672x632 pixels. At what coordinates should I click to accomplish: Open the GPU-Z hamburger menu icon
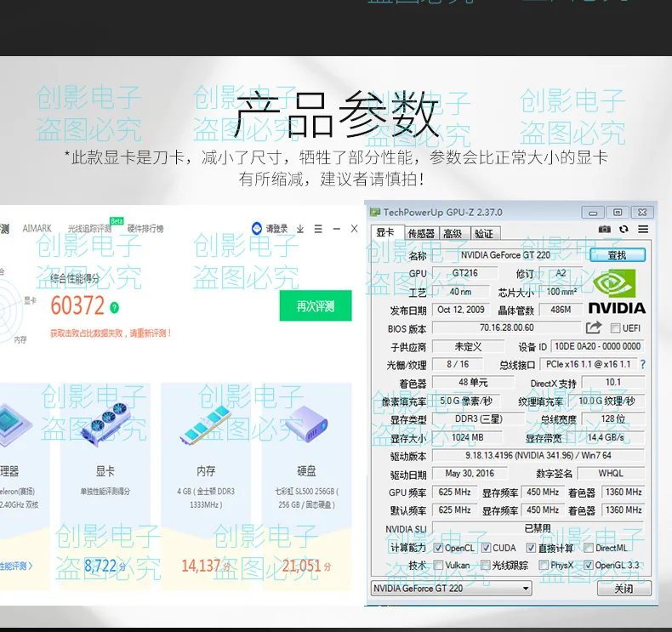click(x=643, y=229)
